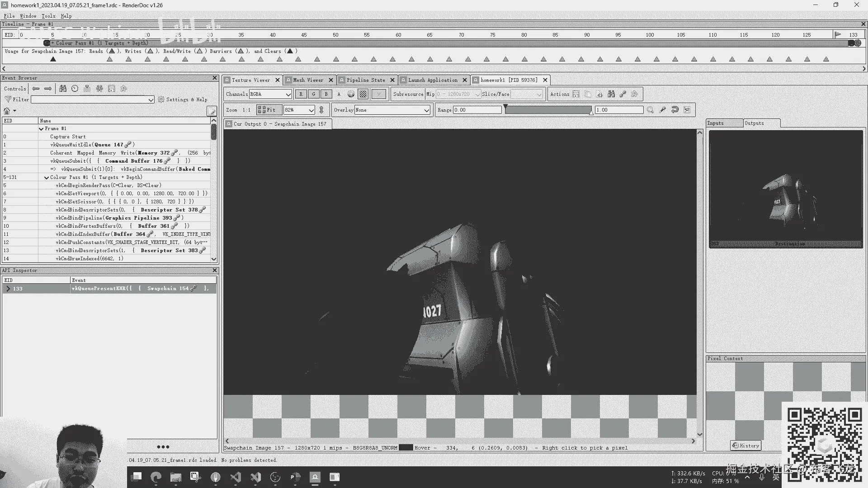Image resolution: width=868 pixels, height=488 pixels.
Task: Click Settings & Help in Event Browser
Action: point(182,99)
